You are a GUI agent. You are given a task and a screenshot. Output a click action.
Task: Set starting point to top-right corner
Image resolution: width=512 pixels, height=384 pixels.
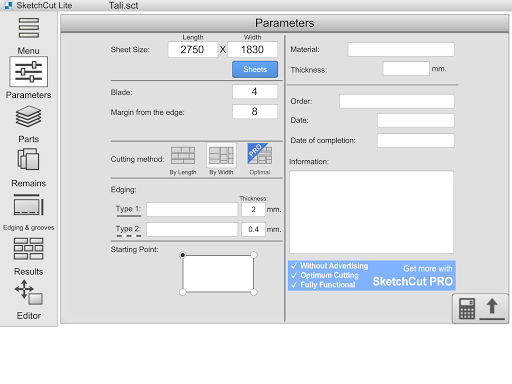(254, 255)
